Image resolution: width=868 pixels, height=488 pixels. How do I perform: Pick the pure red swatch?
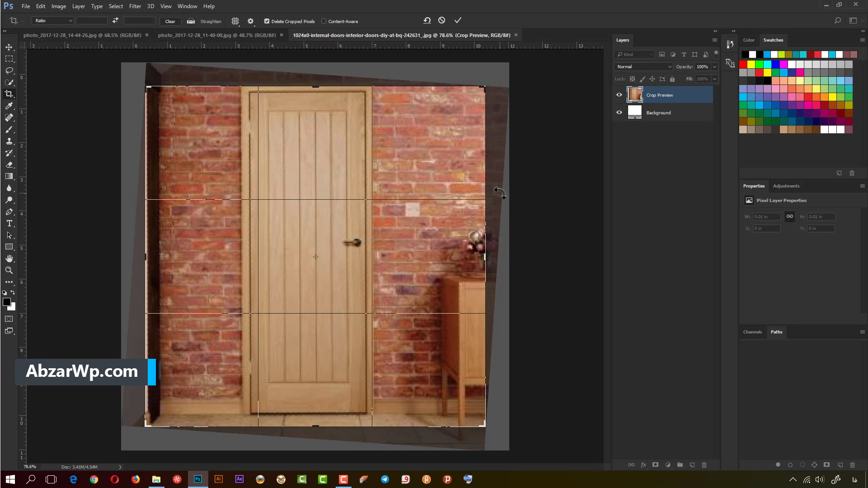click(743, 65)
